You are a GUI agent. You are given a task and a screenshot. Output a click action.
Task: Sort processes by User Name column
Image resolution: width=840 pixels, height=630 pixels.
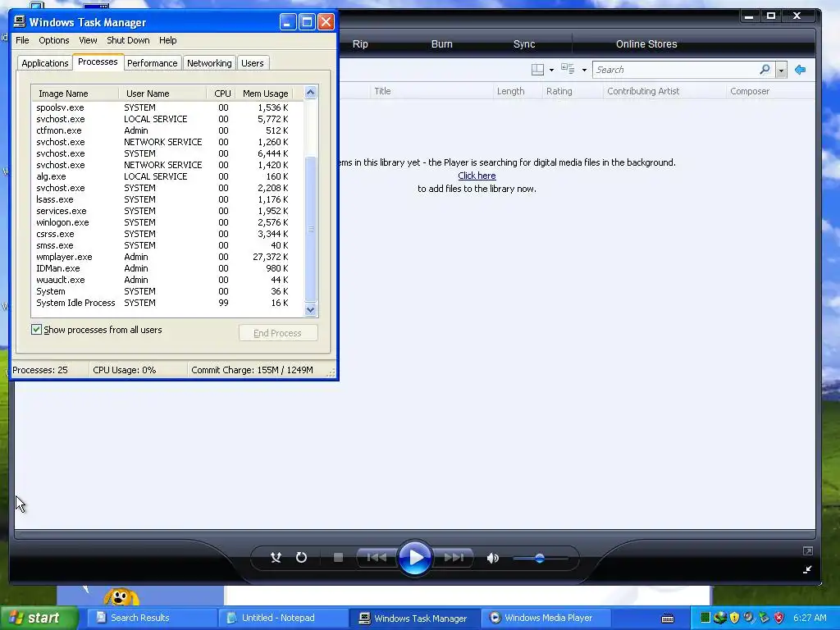(162, 94)
